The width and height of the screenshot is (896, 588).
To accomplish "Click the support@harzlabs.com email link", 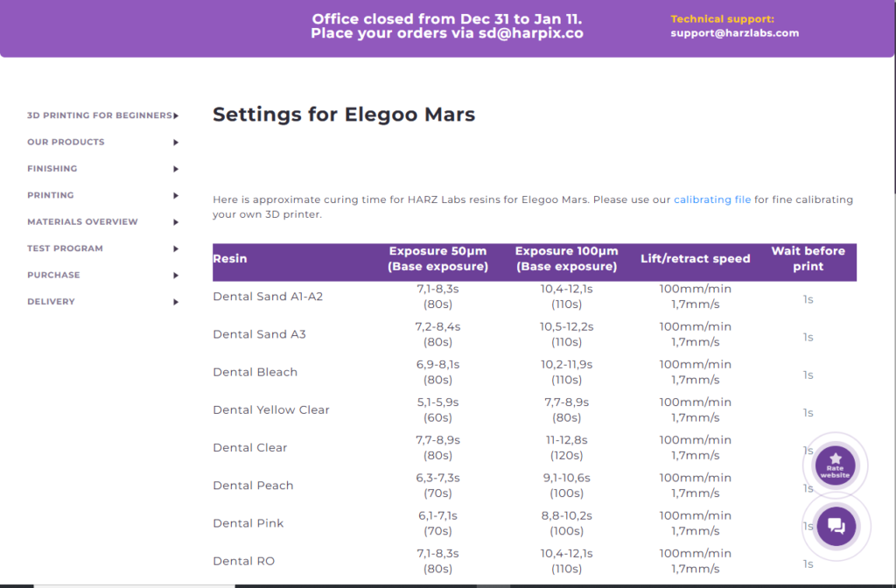I will 734,33.
